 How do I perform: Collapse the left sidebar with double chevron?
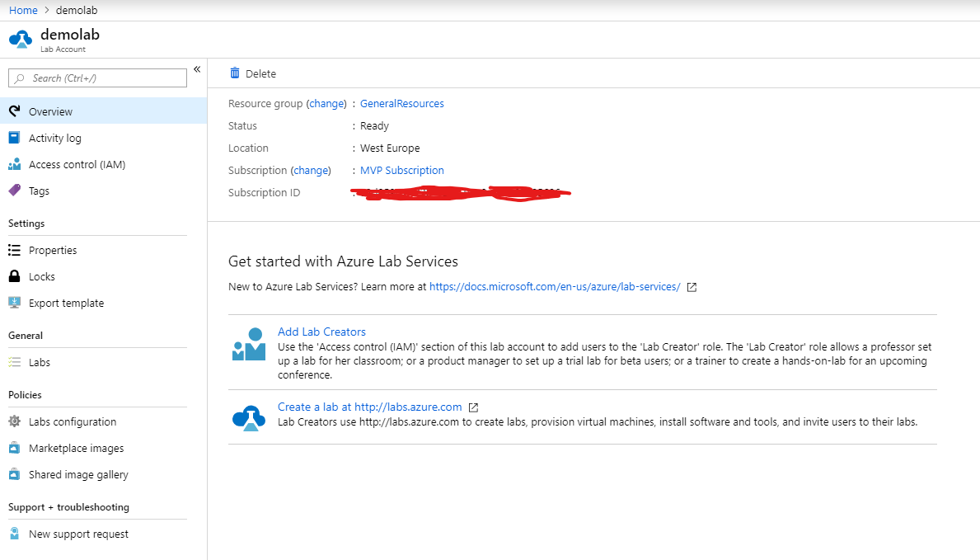click(197, 70)
